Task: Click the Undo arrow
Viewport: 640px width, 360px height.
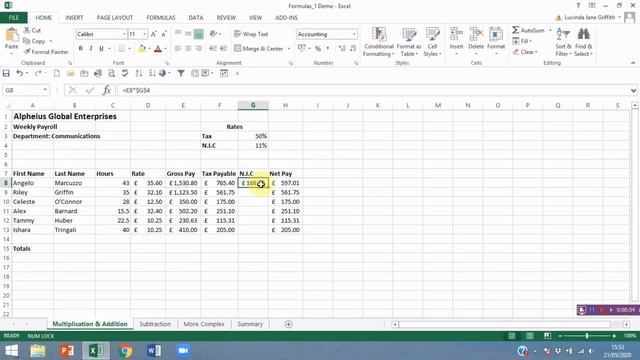Action: pos(19,73)
